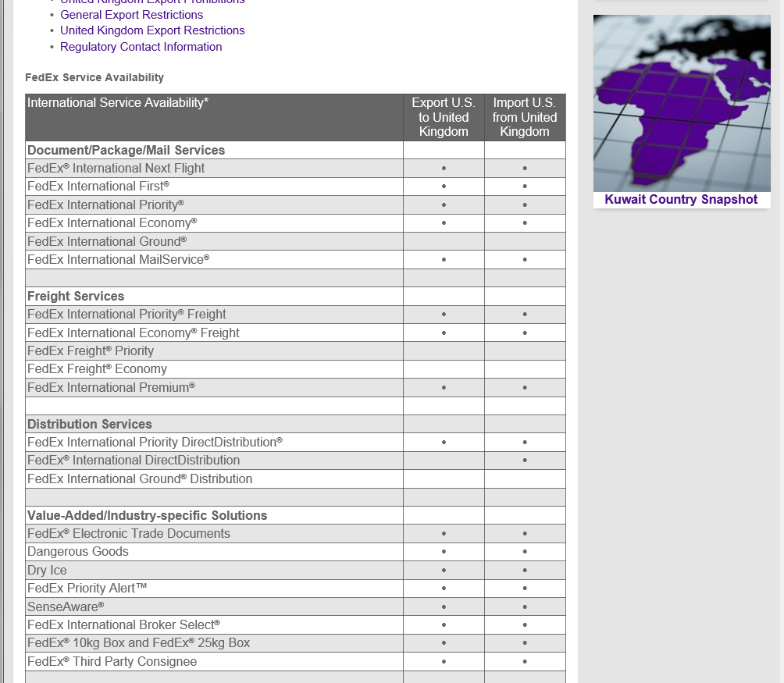
Task: Select the Freight Services section heading
Action: click(76, 297)
